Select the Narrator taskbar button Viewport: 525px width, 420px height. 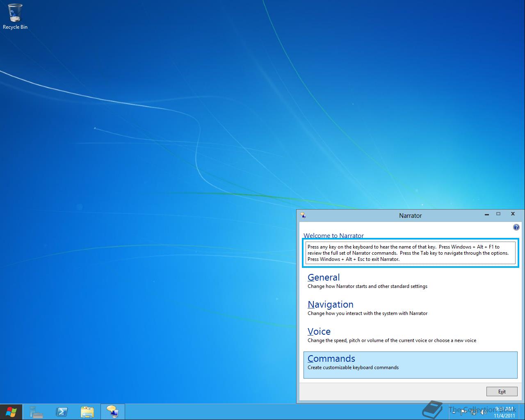pyautogui.click(x=112, y=412)
